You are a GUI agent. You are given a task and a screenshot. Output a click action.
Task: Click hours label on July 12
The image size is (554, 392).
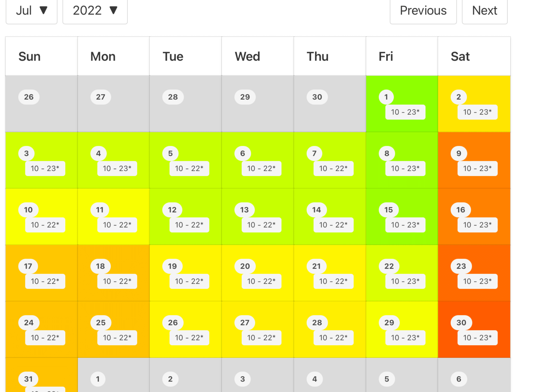189,225
